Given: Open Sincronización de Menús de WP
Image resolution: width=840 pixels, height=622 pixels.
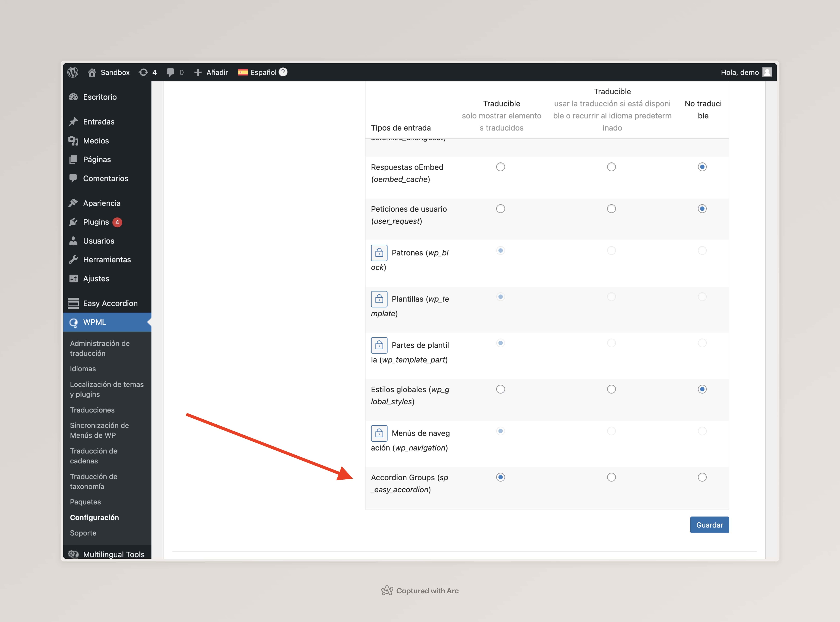Looking at the screenshot, I should [99, 430].
